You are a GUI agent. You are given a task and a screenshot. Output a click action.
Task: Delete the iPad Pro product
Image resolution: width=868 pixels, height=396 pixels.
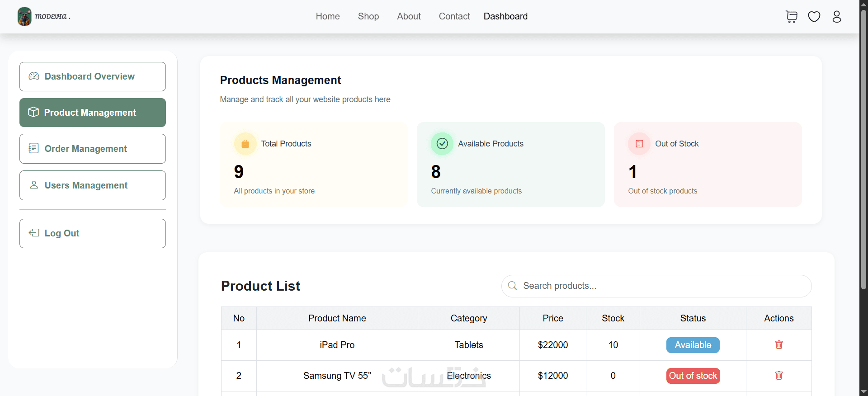pyautogui.click(x=778, y=345)
